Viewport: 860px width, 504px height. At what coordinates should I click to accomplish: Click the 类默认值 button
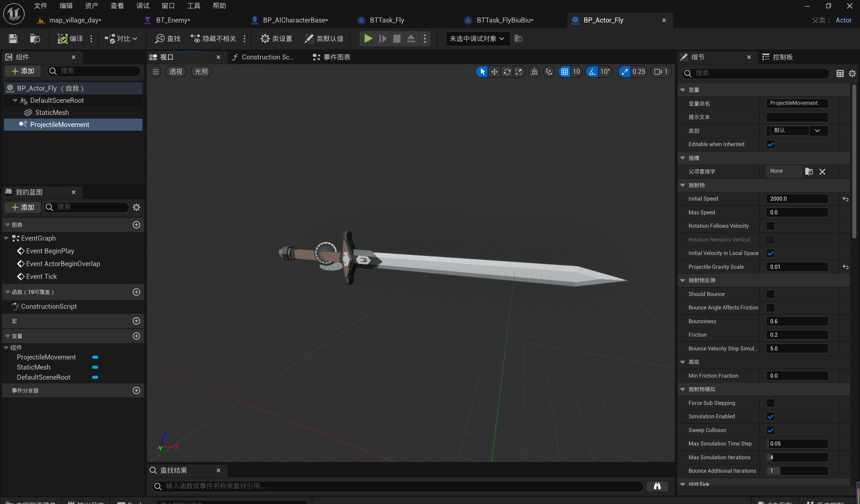[x=324, y=39]
